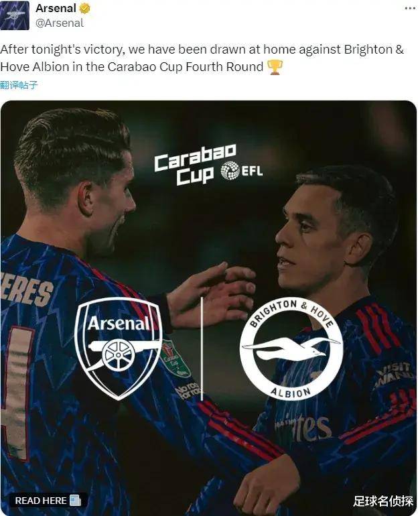420x516 pixels.
Task: Click the 足球名侦探 watermark text
Action: 383,501
